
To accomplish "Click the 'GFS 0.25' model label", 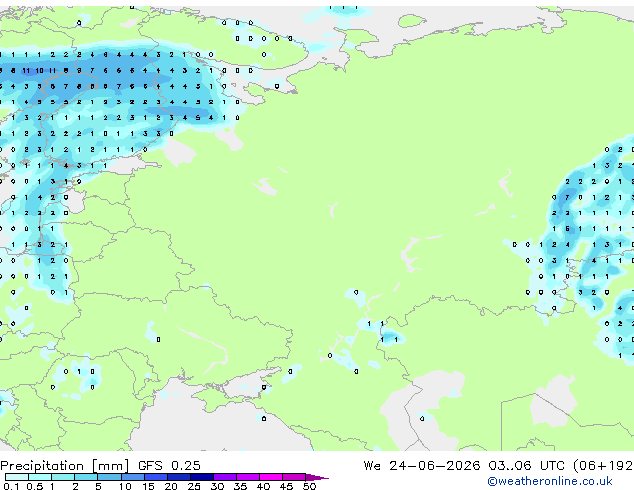I will 169,466.
